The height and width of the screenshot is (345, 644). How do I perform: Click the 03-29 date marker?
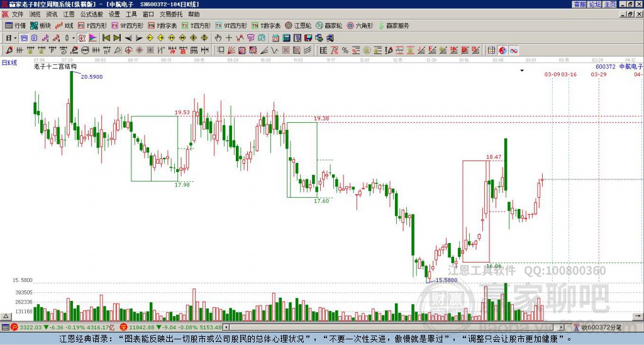[599, 74]
